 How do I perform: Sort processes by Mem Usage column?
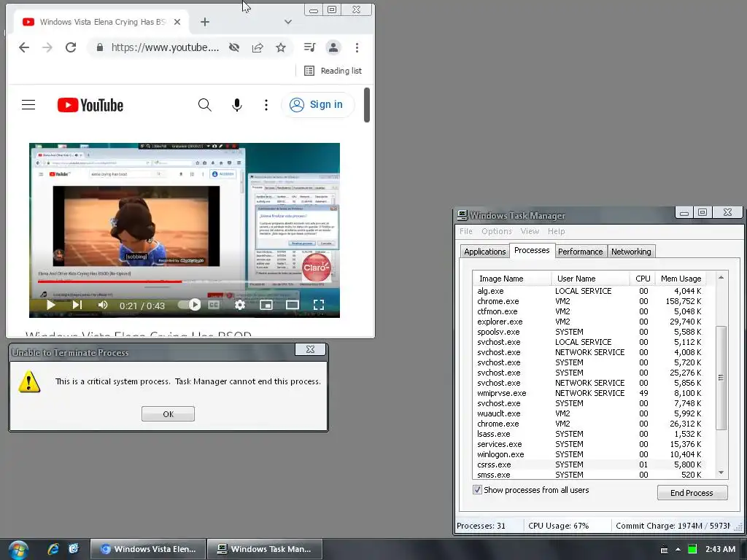point(681,279)
